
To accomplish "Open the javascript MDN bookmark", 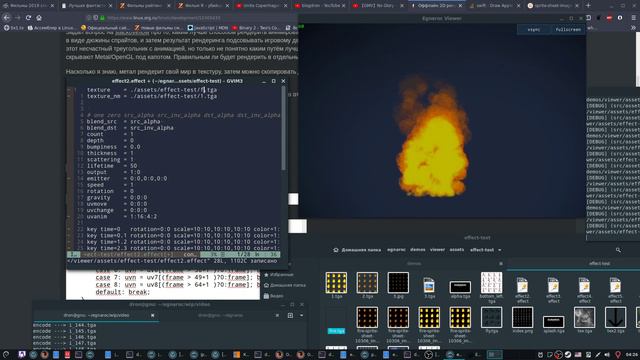I will [x=208, y=28].
